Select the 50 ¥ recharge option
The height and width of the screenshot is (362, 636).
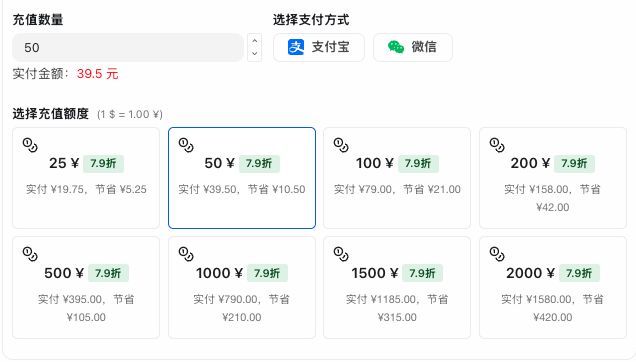point(242,178)
